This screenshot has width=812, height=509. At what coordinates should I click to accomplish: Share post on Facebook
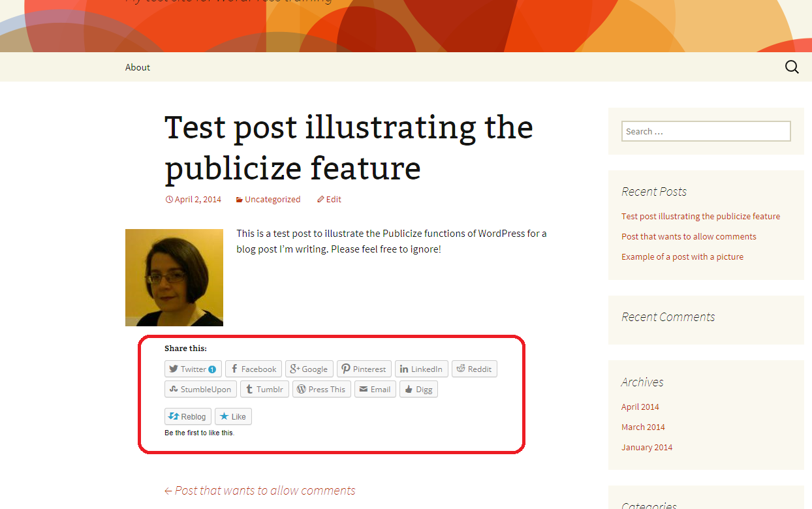(253, 369)
